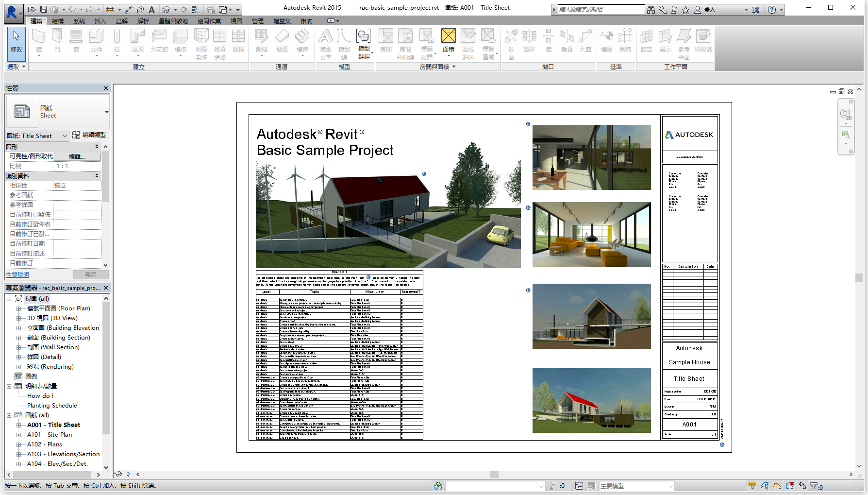Toggle the 目前修訂已發佈 checkbox

coord(58,215)
